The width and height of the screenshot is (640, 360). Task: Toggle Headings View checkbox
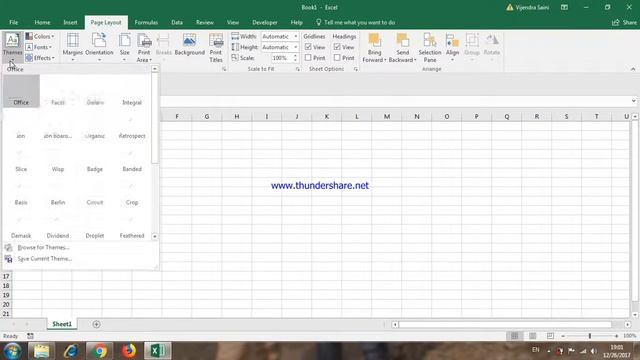click(x=337, y=47)
